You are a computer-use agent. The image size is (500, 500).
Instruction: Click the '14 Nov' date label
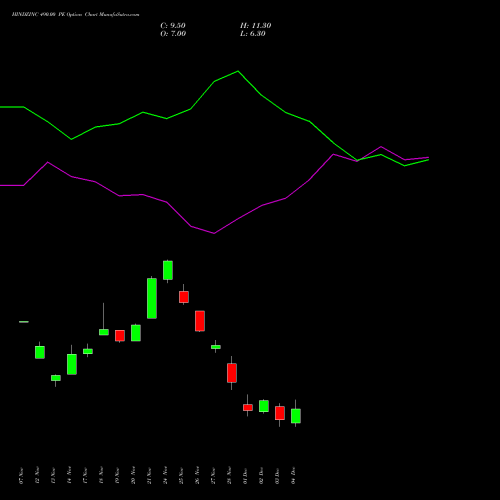click(69, 475)
